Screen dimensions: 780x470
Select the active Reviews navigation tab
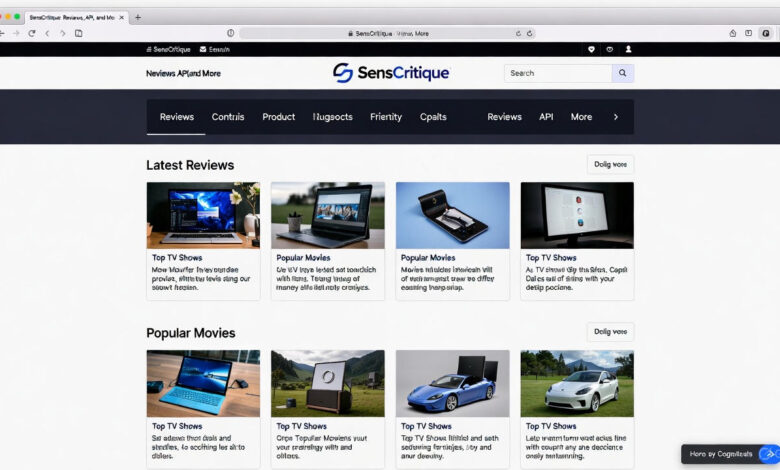[x=177, y=117]
